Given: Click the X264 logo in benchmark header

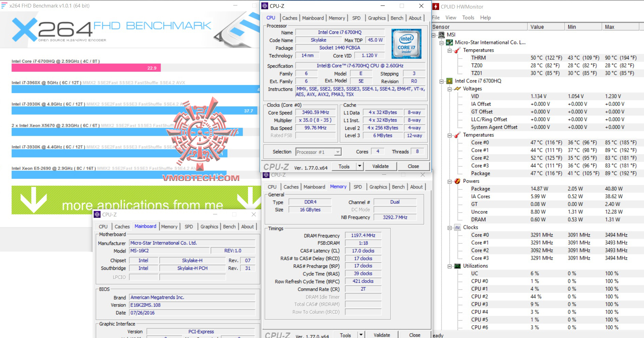Looking at the screenshot, I should [x=52, y=30].
